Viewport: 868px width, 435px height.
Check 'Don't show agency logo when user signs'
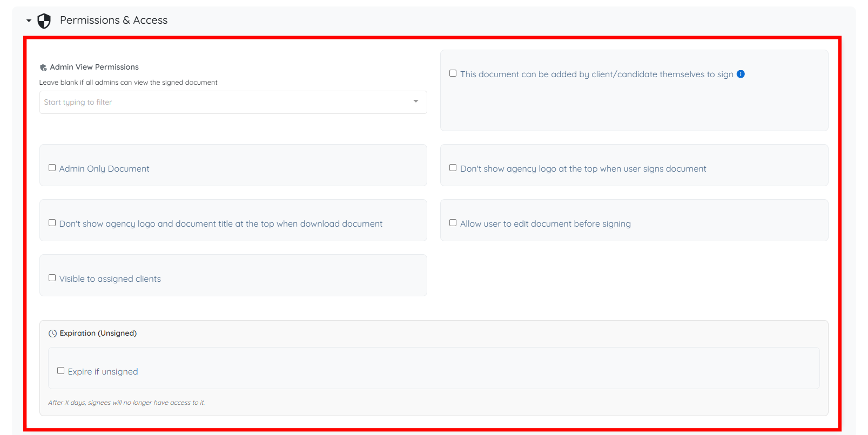point(453,168)
